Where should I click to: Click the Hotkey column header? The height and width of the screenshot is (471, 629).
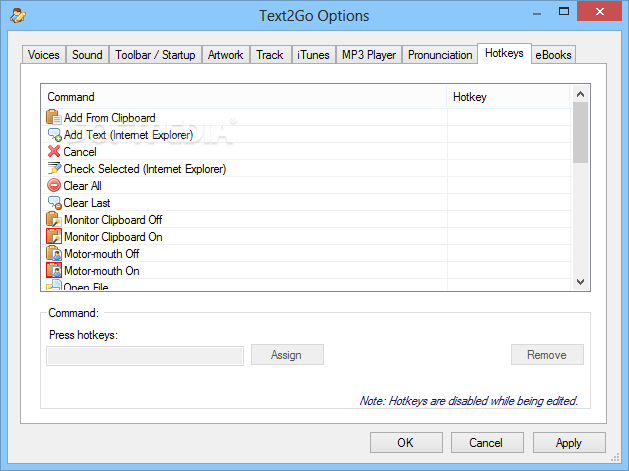pos(508,97)
